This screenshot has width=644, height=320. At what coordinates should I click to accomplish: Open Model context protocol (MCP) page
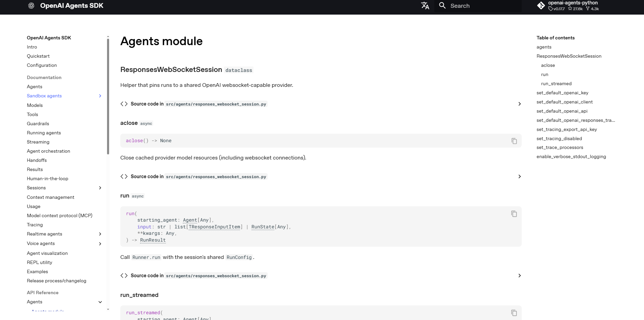(59, 216)
